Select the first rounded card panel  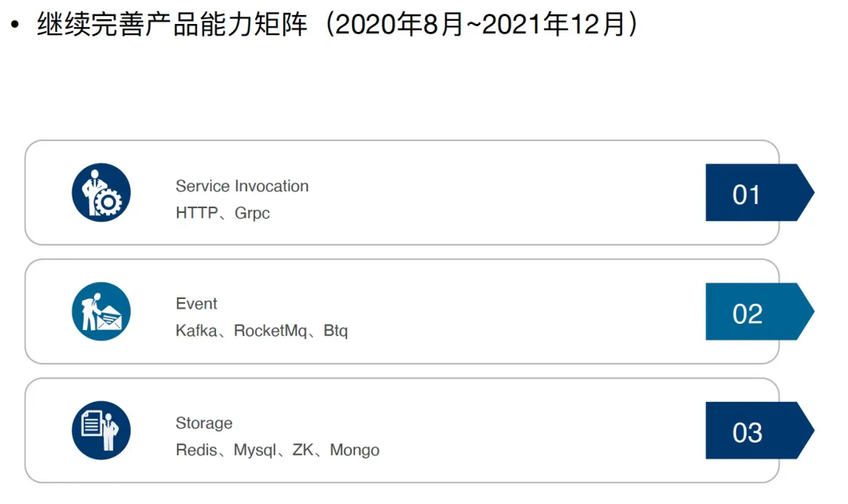click(402, 192)
